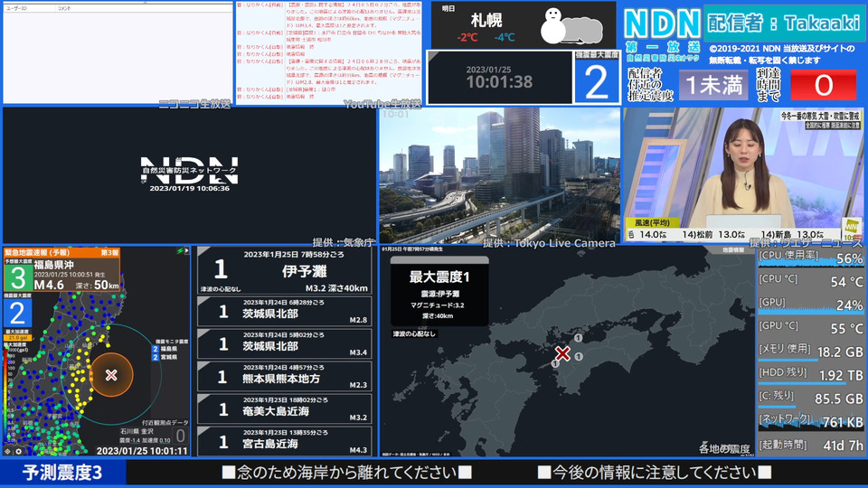Click the diamond locate icon beside the gear
Screen dimensions: 868x488
pos(7,452)
